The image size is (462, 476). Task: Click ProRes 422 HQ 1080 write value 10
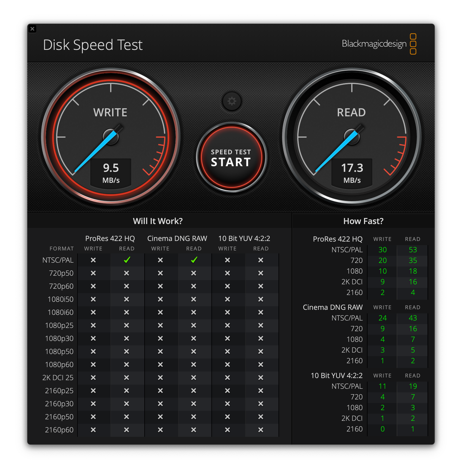tap(382, 271)
